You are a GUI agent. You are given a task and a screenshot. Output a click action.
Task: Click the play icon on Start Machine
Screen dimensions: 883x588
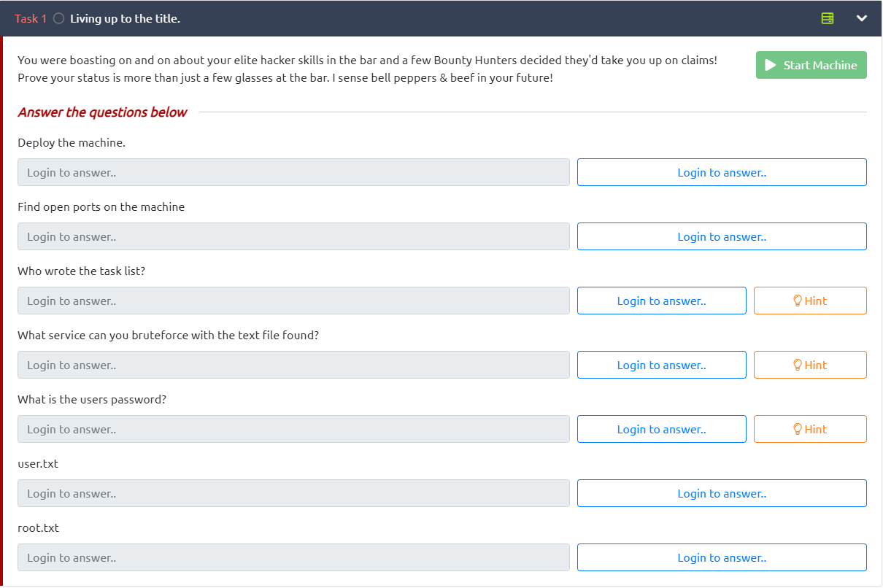[x=769, y=65]
